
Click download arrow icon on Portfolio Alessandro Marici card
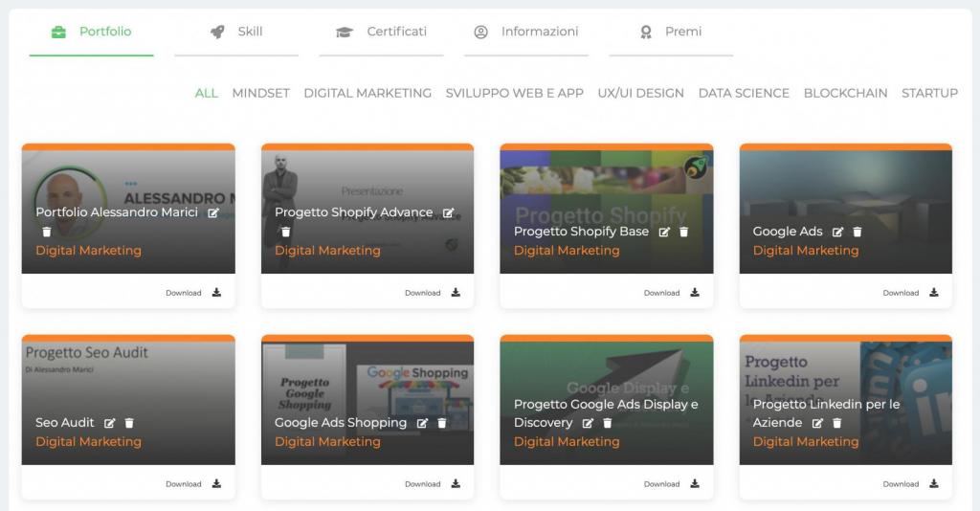tap(216, 293)
